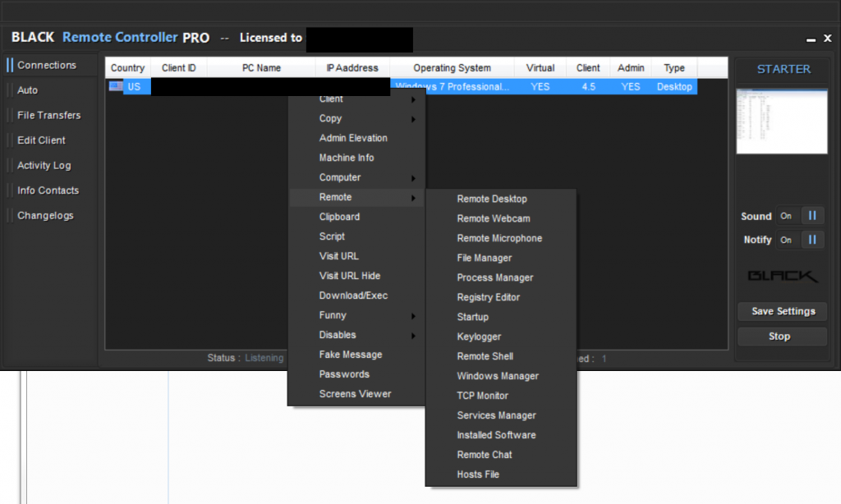Click the 'Desktop' type cell
Viewport: 841px width, 504px height.
pyautogui.click(x=674, y=87)
